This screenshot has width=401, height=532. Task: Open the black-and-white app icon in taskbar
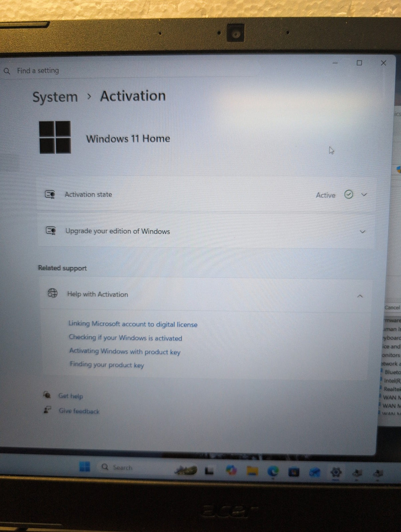point(209,471)
